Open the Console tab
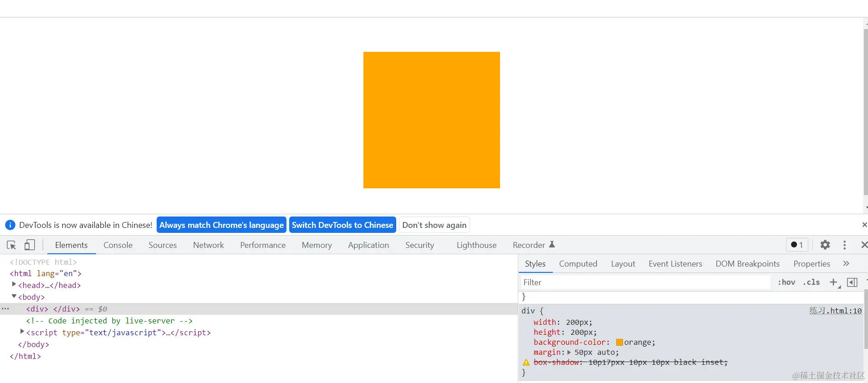The width and height of the screenshot is (868, 383). tap(118, 245)
